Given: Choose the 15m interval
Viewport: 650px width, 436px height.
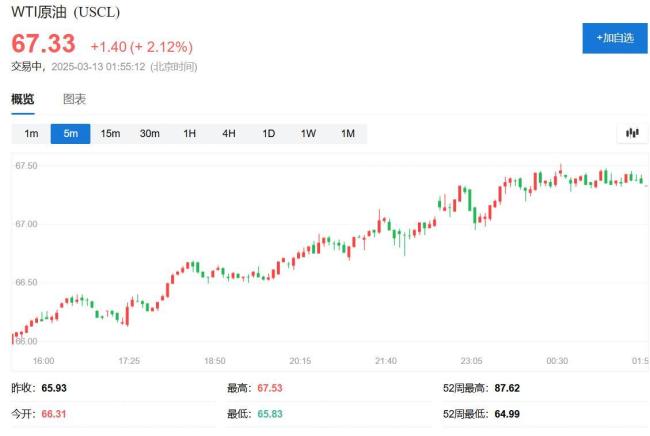Looking at the screenshot, I should click(110, 134).
